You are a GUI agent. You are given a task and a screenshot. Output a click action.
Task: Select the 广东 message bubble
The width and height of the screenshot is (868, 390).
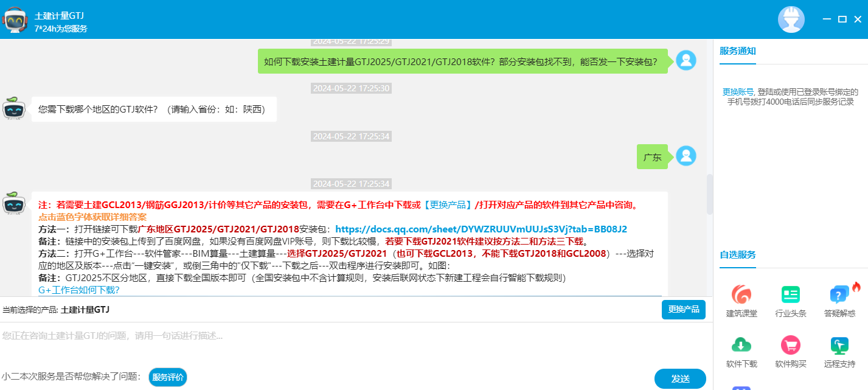pyautogui.click(x=652, y=157)
